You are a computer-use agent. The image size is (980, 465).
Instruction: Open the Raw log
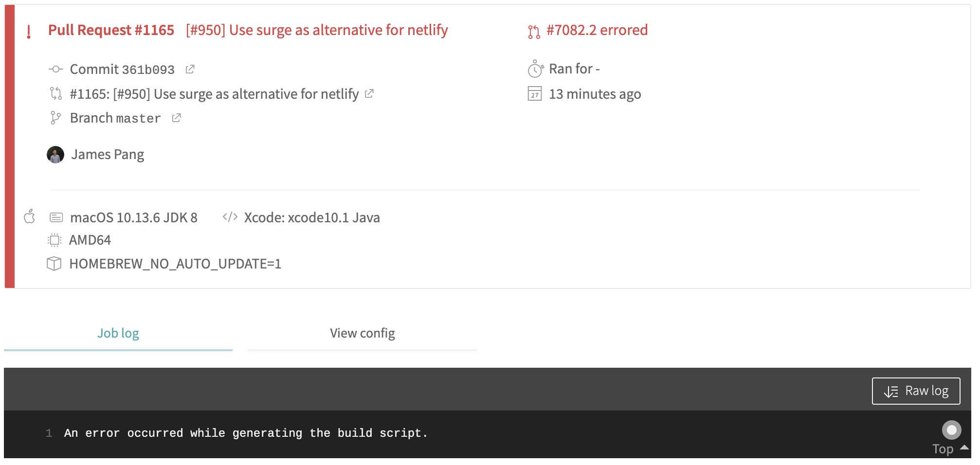click(916, 390)
